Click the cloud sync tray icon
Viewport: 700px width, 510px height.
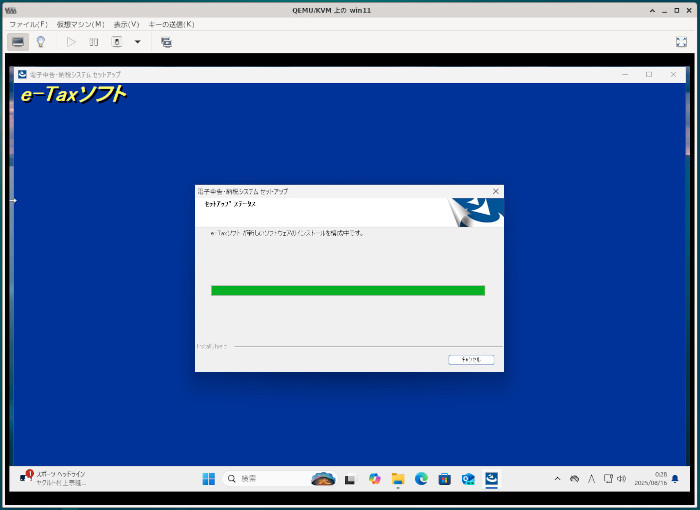coord(575,479)
